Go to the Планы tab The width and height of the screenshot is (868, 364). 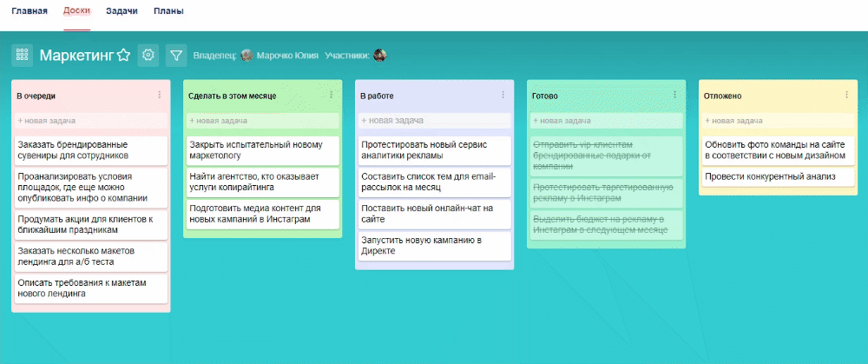pos(168,13)
